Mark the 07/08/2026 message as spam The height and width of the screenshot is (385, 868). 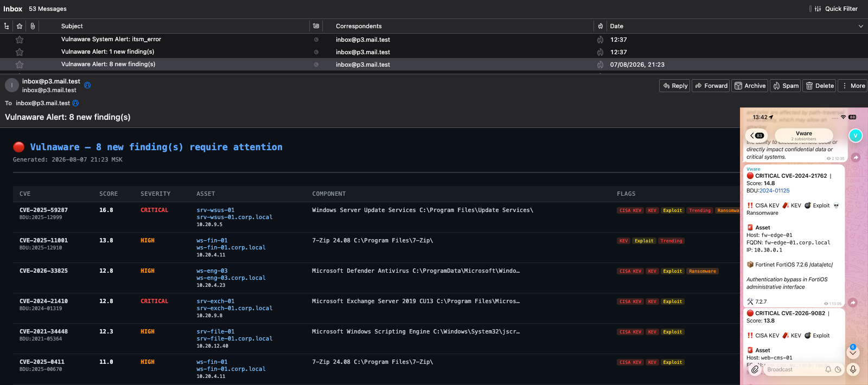pos(600,65)
